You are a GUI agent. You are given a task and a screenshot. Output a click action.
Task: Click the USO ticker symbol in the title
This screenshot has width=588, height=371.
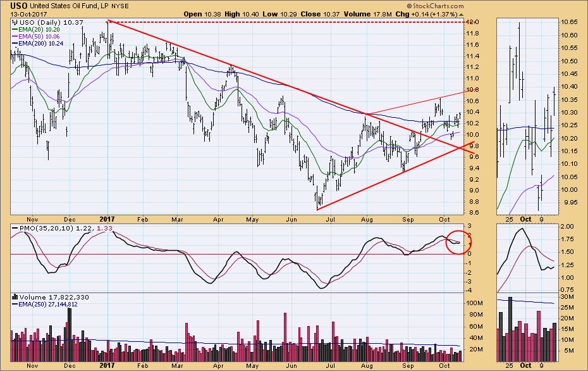pyautogui.click(x=19, y=6)
